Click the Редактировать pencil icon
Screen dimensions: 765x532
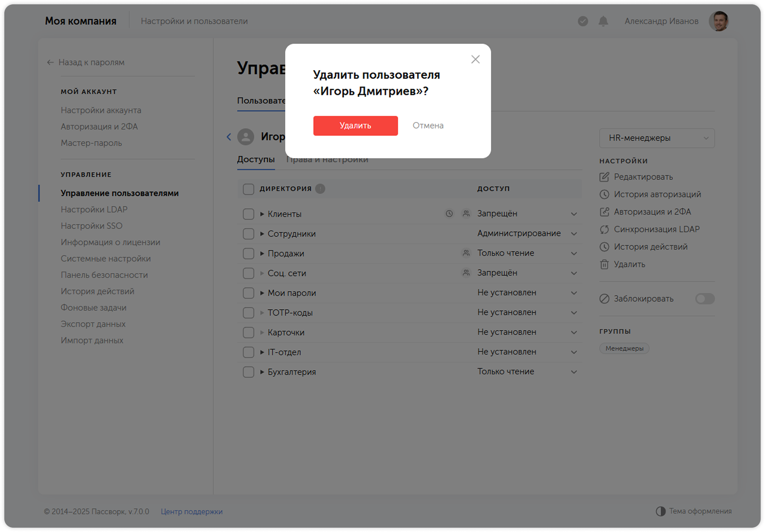tap(604, 177)
